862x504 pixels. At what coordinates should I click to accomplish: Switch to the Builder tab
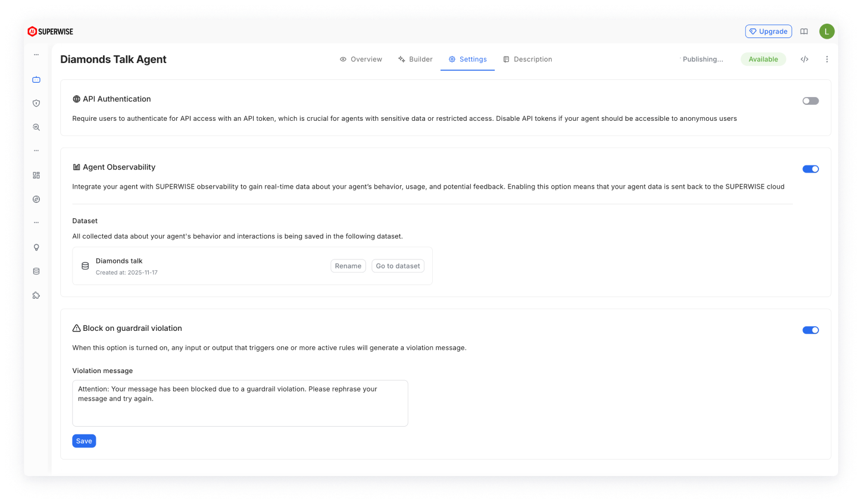pos(416,60)
